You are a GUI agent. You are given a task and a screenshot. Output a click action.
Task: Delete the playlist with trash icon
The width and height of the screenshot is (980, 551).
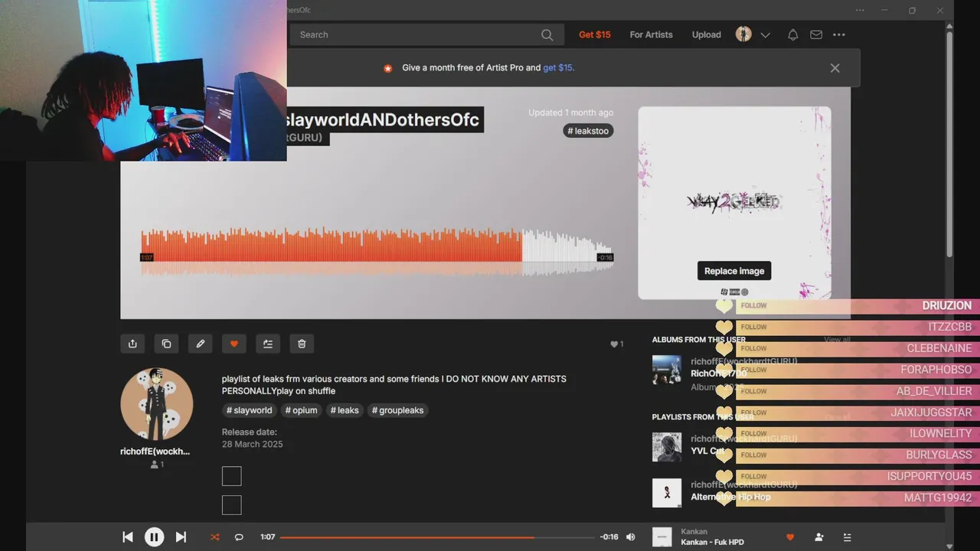[302, 344]
